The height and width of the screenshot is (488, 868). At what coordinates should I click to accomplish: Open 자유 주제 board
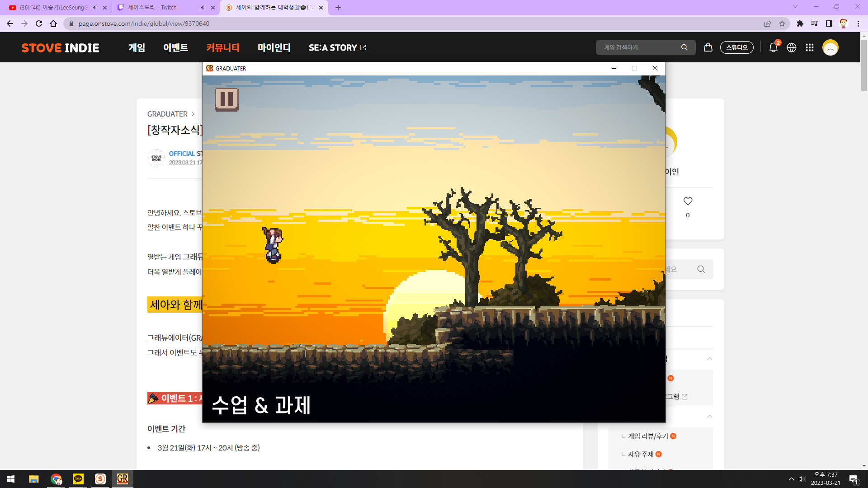pyautogui.click(x=641, y=454)
